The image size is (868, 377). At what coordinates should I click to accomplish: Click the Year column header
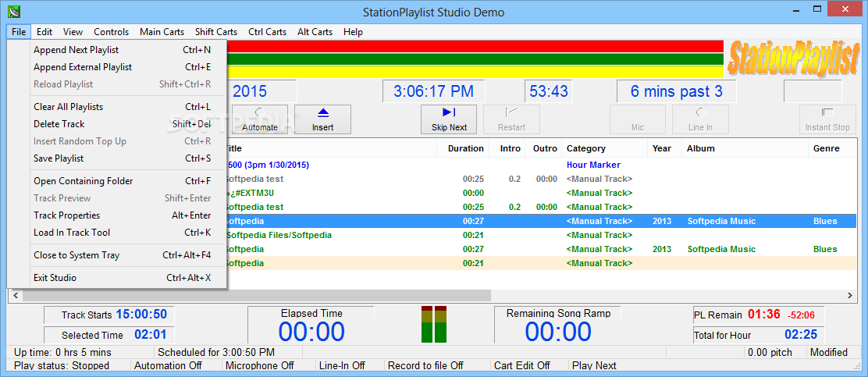click(x=664, y=148)
